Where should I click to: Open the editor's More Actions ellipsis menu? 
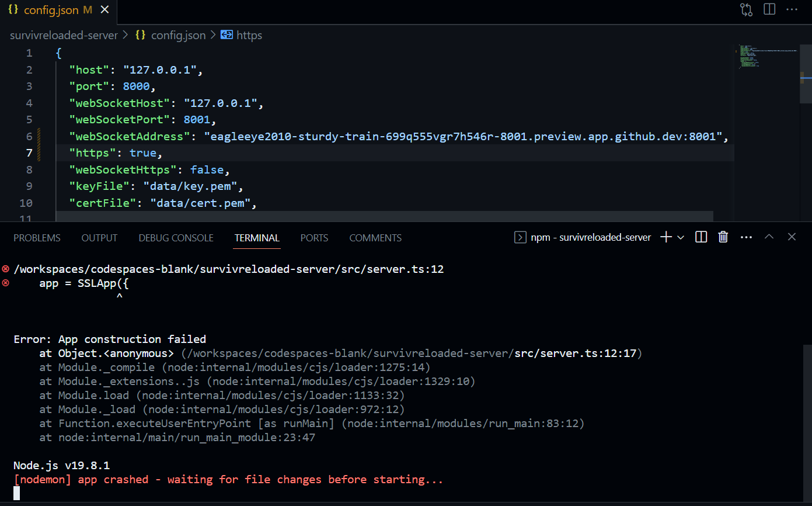tap(792, 9)
